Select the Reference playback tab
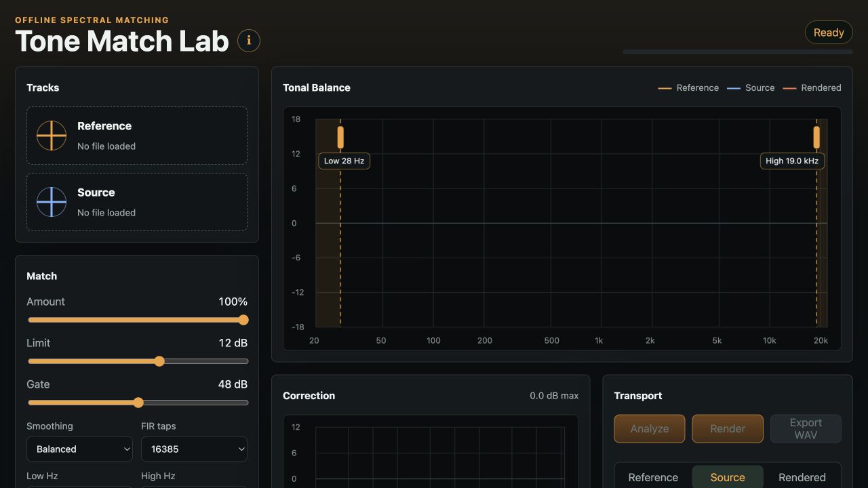Screen dimensions: 868x488 coord(653,477)
